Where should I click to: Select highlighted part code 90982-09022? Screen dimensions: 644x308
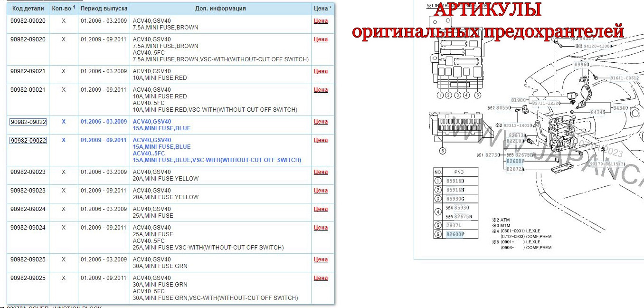tap(28, 122)
